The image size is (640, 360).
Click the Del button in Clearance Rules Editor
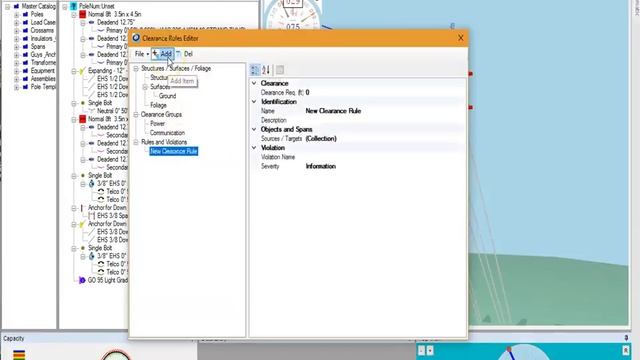coord(185,54)
